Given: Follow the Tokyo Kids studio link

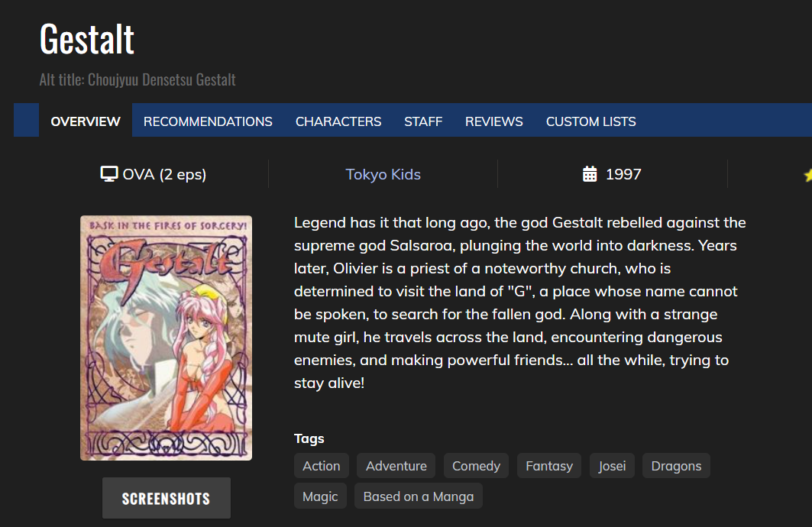Looking at the screenshot, I should (383, 174).
